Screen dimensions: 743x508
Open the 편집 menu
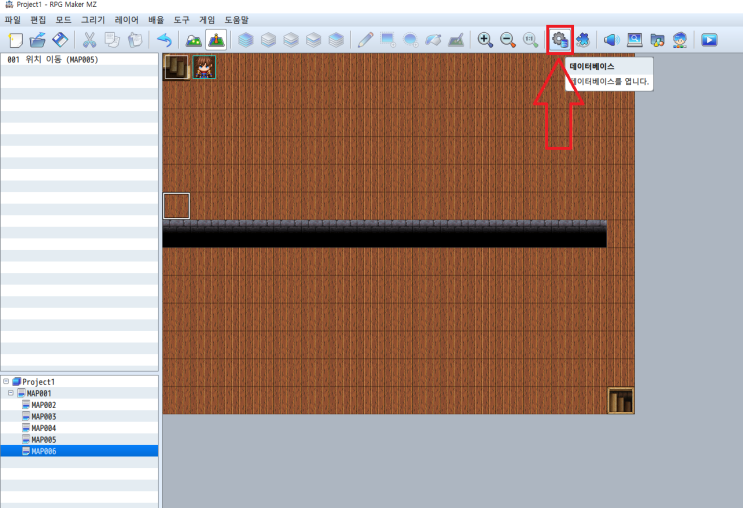pos(38,20)
